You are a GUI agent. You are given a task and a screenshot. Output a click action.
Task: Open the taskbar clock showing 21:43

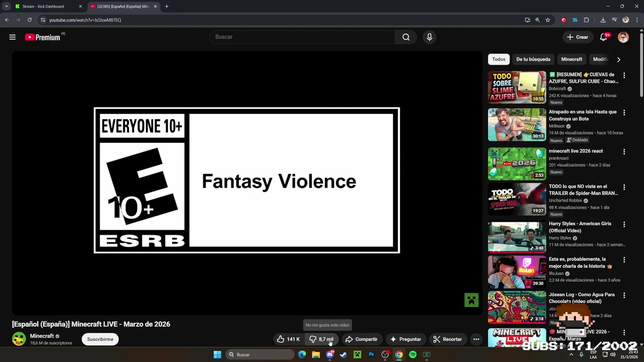click(630, 354)
